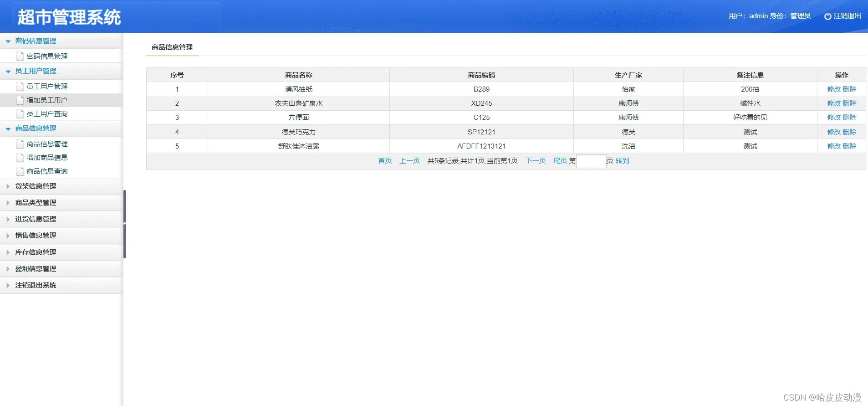Click 转到 to jump to page
Viewport: 868px width, 406px height.
click(x=622, y=160)
